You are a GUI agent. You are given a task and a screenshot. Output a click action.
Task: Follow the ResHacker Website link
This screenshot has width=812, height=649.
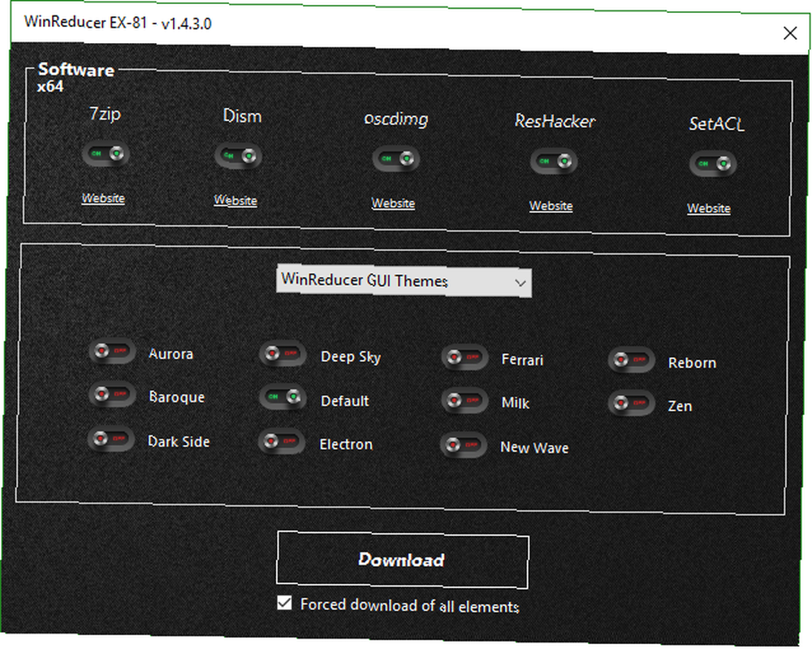click(551, 206)
